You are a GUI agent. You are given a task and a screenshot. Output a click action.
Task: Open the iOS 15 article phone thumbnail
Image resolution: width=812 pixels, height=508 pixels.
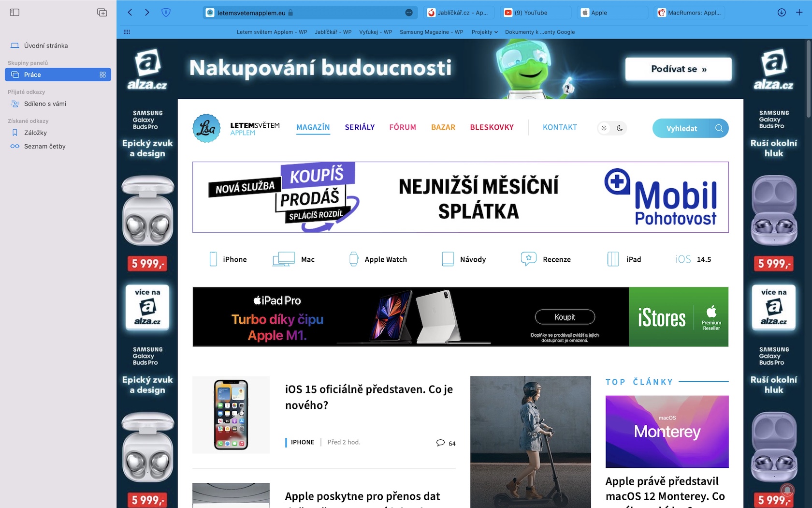(231, 415)
